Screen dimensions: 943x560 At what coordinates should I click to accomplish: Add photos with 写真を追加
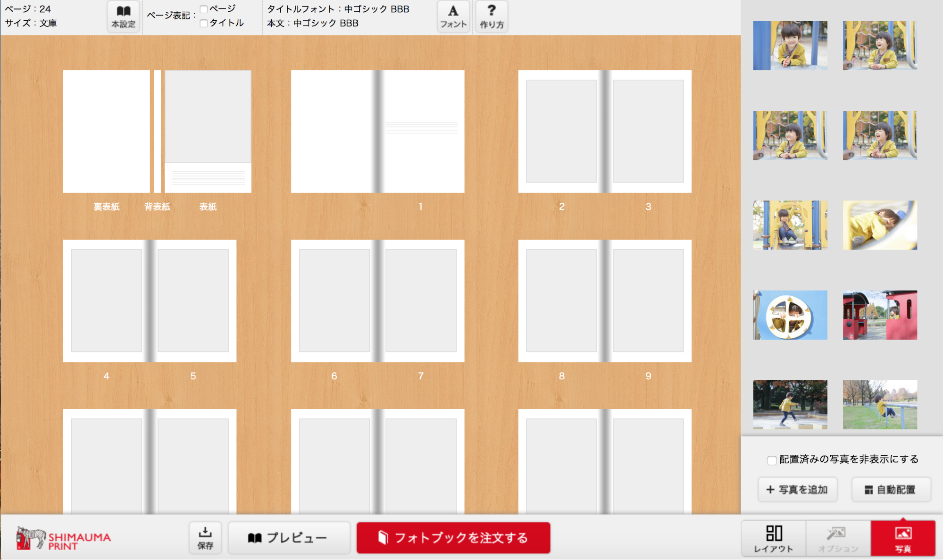pyautogui.click(x=798, y=490)
